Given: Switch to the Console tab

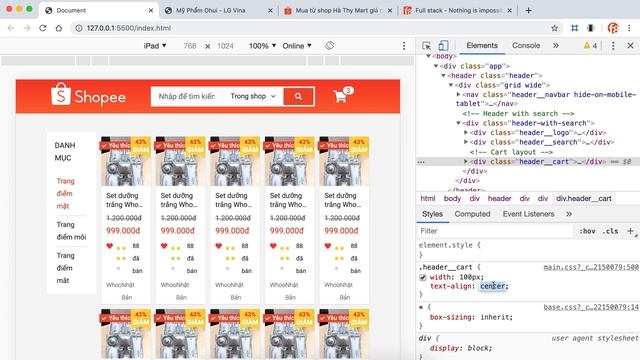Looking at the screenshot, I should pyautogui.click(x=526, y=45).
